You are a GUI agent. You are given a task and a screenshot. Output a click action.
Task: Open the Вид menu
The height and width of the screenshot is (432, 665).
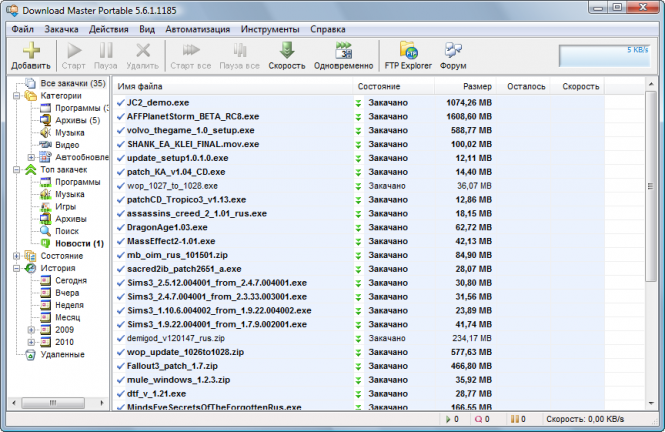(147, 29)
